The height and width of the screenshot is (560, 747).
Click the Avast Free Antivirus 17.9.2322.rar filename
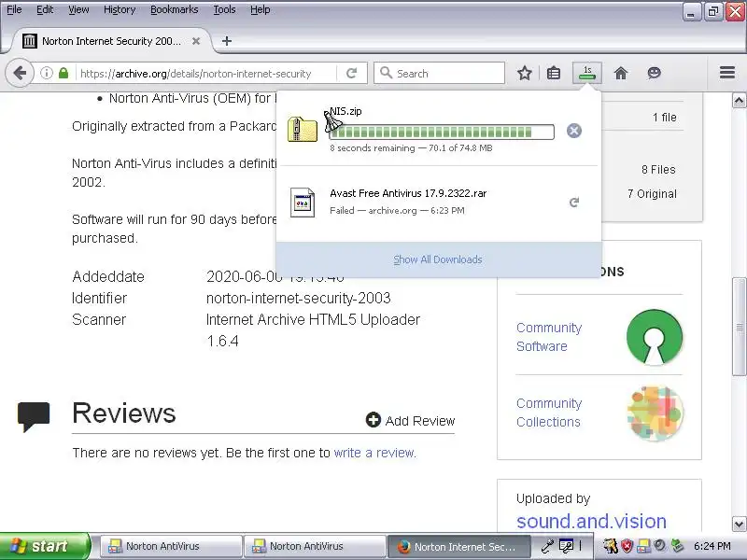click(408, 193)
